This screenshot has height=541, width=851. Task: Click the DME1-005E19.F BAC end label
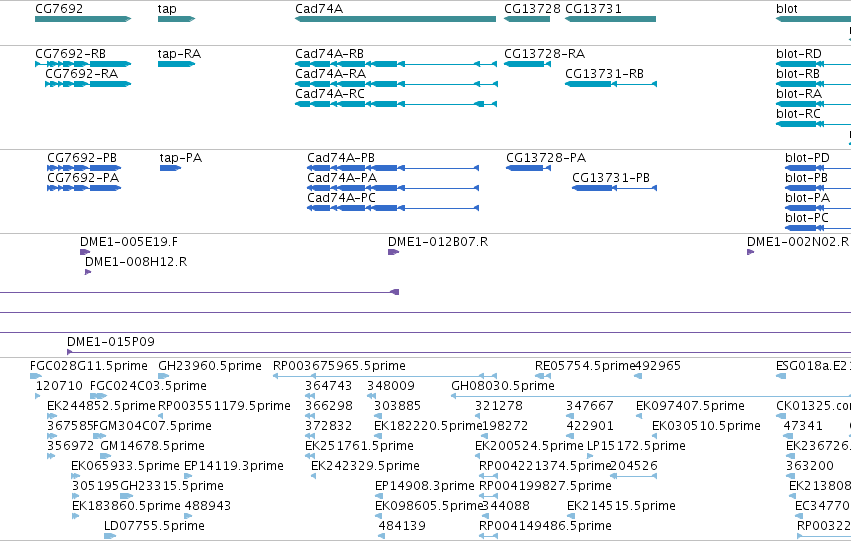point(129,242)
